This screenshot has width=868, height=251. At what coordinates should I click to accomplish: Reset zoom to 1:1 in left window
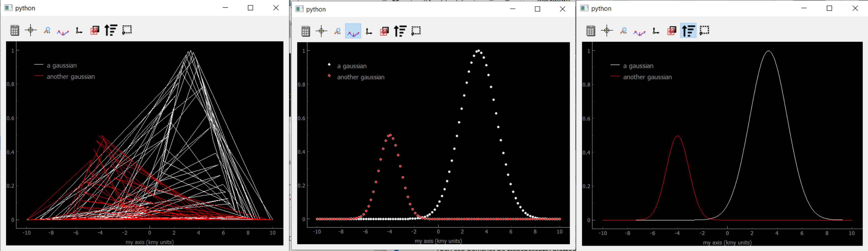coord(47,31)
